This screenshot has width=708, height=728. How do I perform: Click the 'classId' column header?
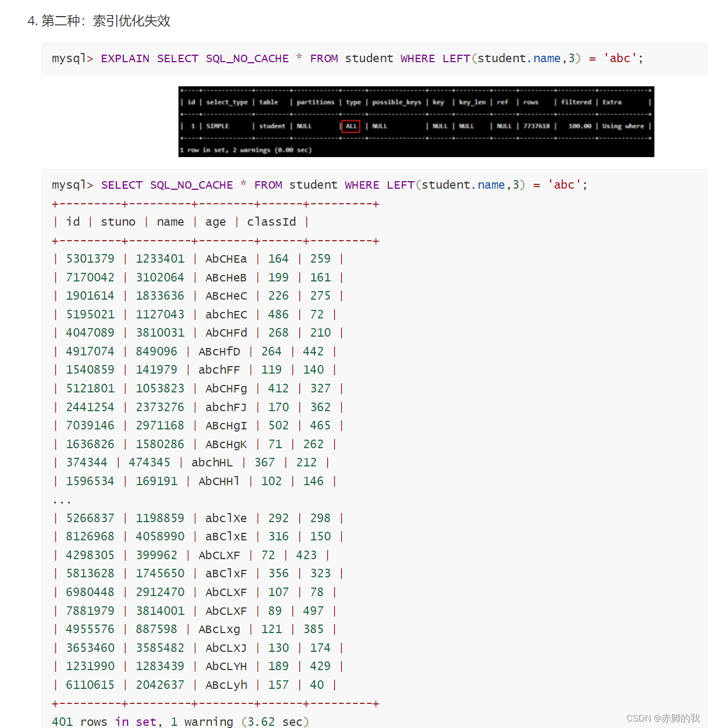click(x=271, y=222)
